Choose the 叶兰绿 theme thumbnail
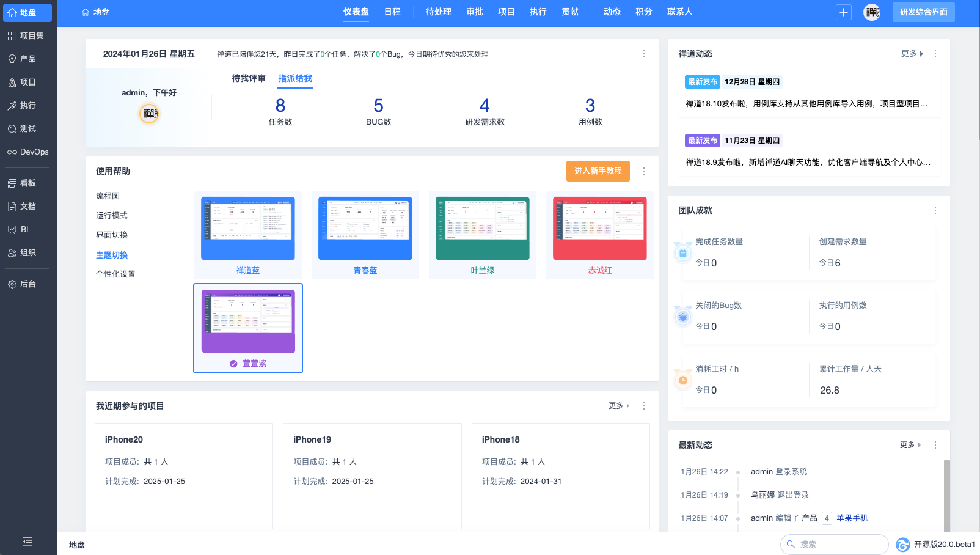 click(483, 235)
